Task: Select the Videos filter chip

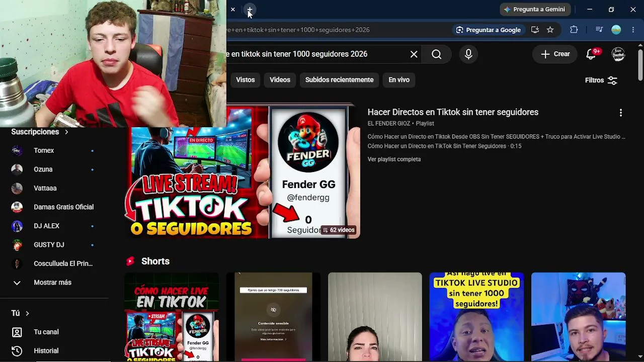Action: [x=280, y=80]
